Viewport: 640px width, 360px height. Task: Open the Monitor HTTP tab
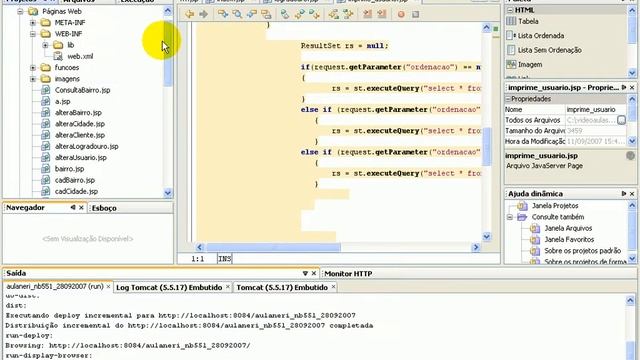(x=348, y=273)
